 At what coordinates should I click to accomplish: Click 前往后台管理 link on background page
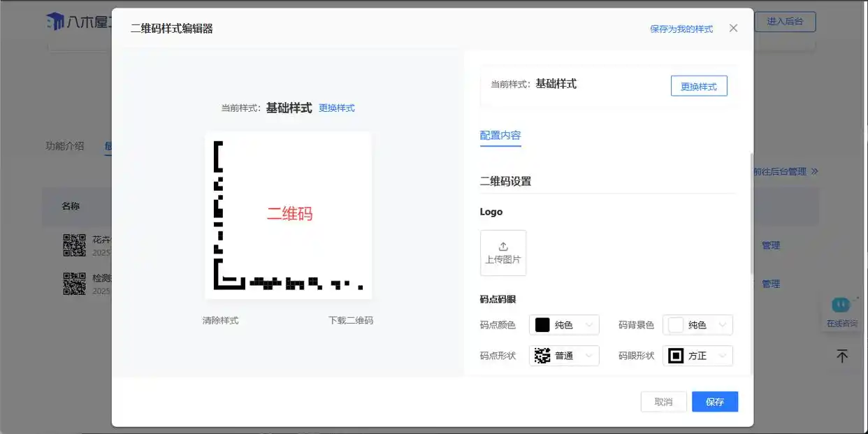(x=779, y=171)
